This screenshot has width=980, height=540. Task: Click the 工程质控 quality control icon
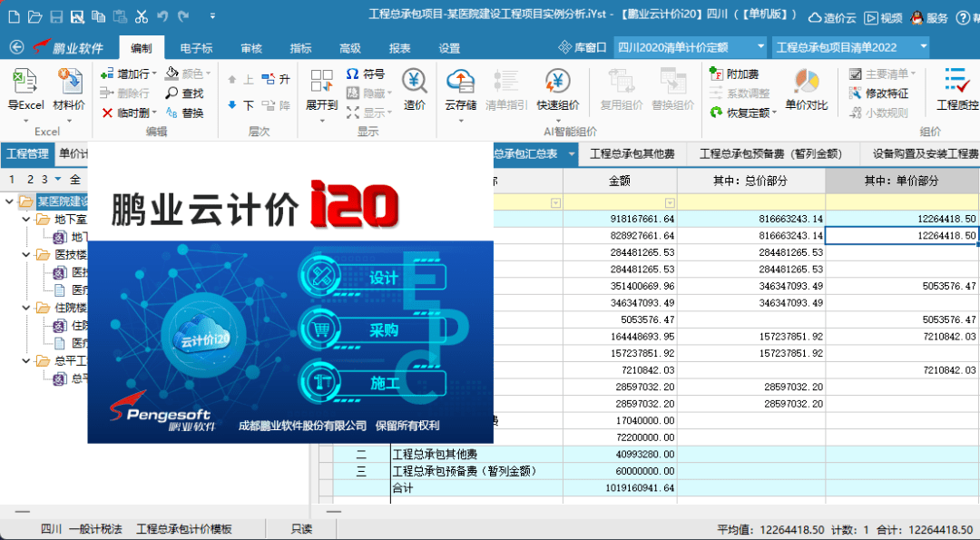(956, 83)
